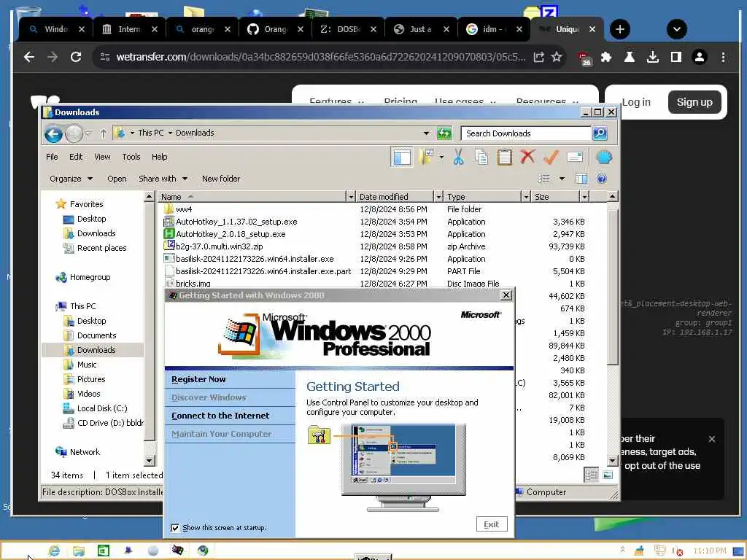The image size is (747, 560).
Task: Click the search magnifier button in Downloads
Action: click(600, 133)
